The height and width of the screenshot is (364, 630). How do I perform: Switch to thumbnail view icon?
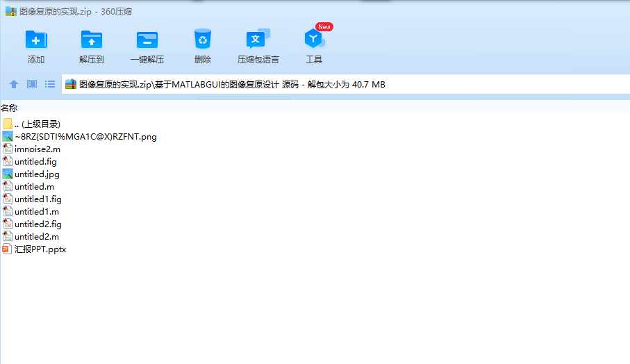[32, 84]
